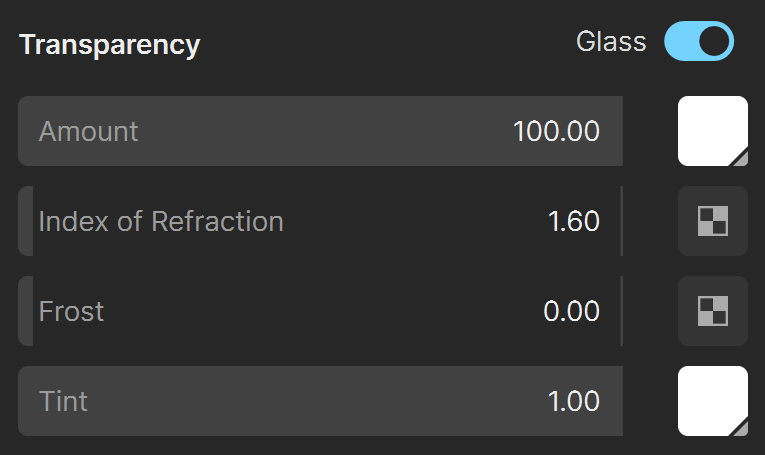765x455 pixels.
Task: Click Index of Refraction slider left handle
Action: pos(26,221)
